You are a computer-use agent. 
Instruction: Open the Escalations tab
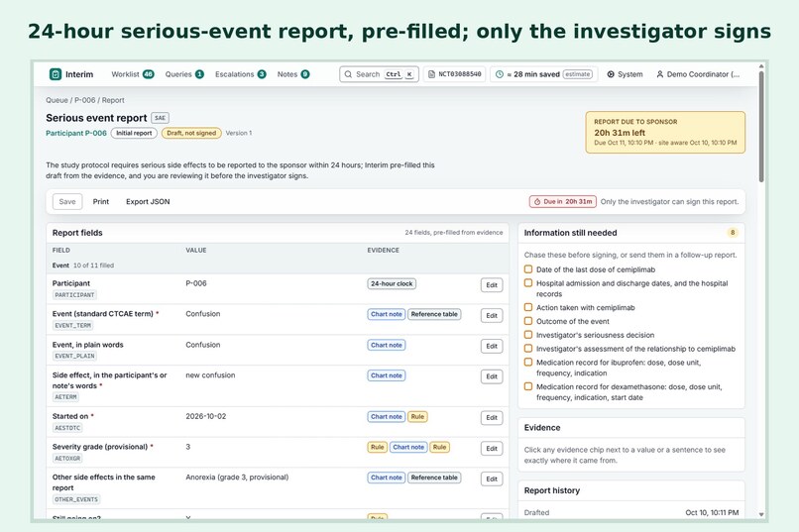point(241,74)
